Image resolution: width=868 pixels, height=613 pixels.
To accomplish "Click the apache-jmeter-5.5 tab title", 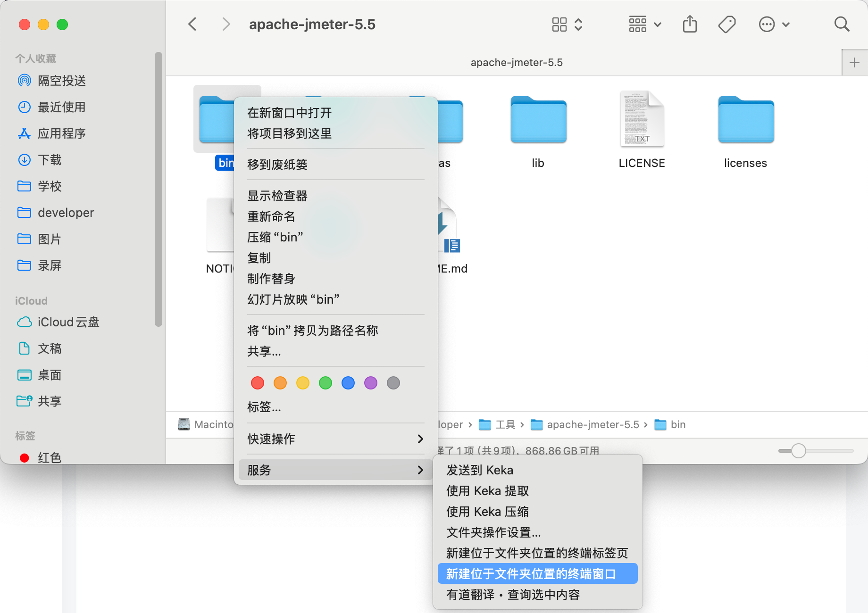I will (517, 62).
